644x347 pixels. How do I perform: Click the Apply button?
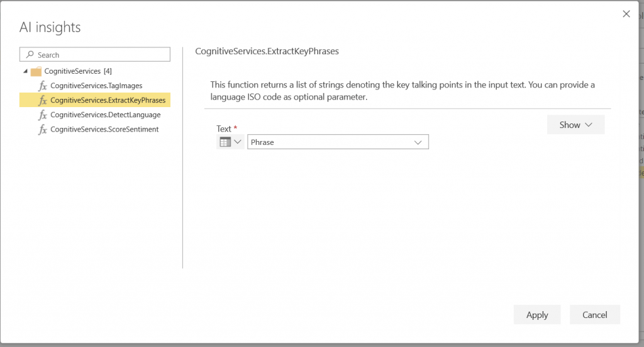pyautogui.click(x=537, y=314)
